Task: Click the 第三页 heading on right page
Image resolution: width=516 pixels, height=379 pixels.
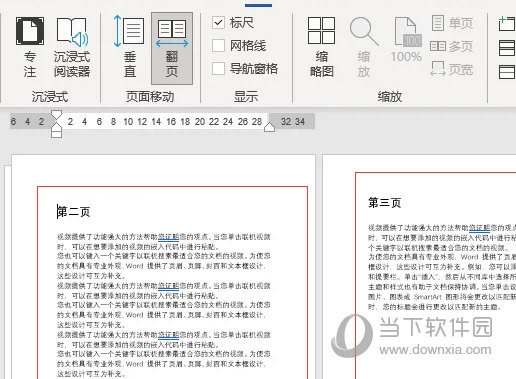Action: point(385,202)
